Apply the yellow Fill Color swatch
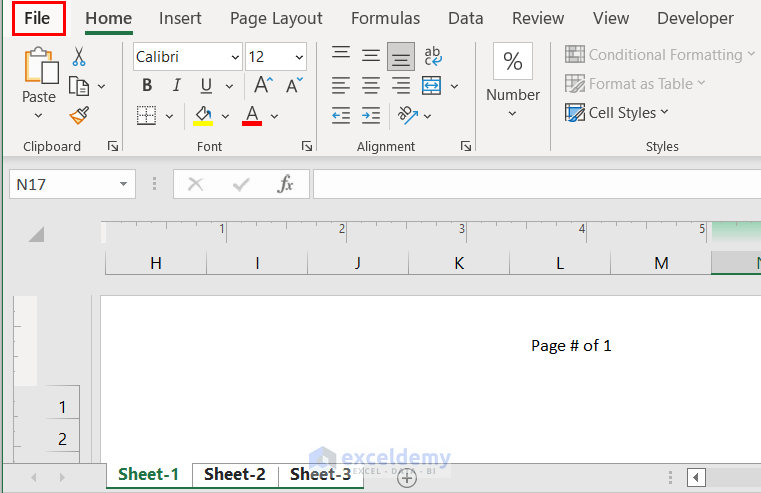 click(x=203, y=116)
